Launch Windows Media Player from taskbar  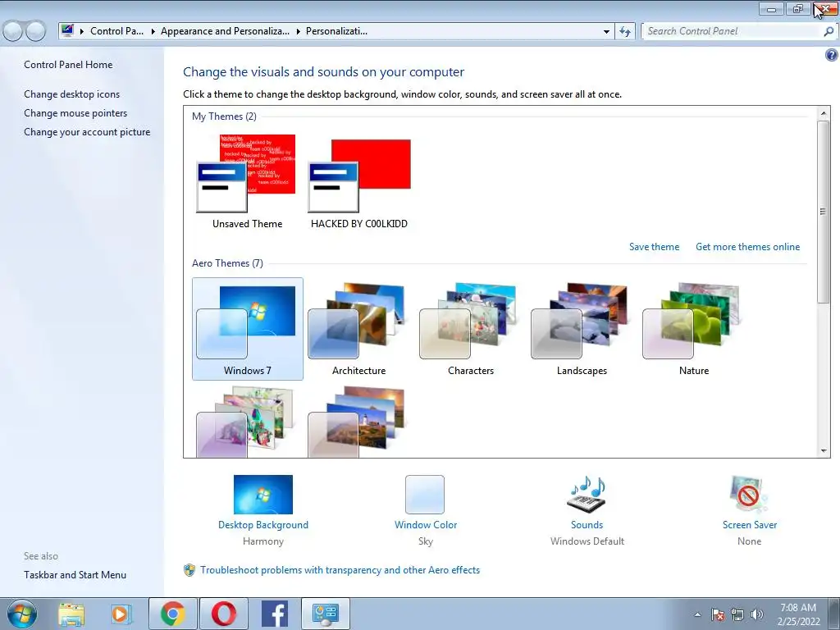(x=121, y=614)
